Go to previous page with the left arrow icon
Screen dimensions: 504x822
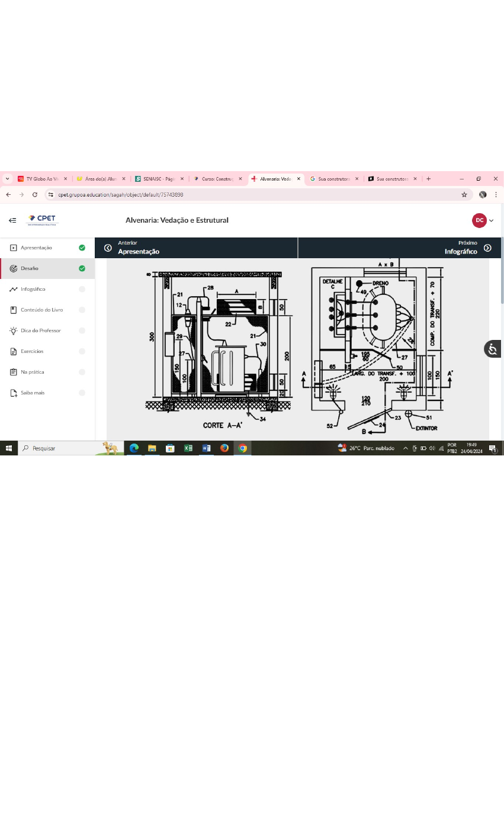point(108,248)
